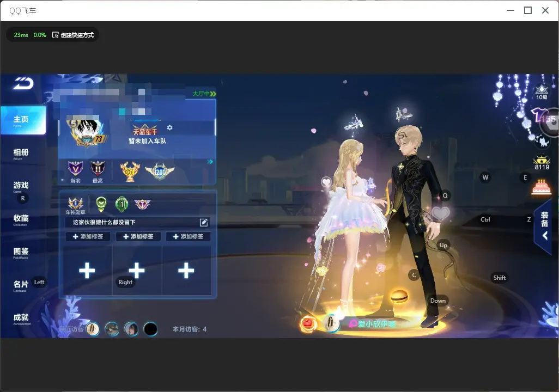
Task: Open the partner avatar beside 爱小欣伊
Action: (331, 323)
